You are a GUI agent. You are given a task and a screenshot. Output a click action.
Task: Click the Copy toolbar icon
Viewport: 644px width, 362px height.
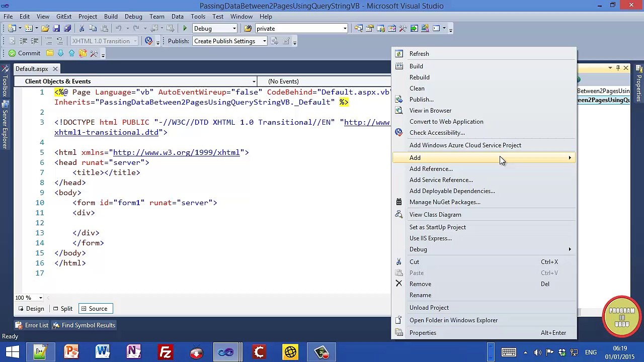[93, 29]
